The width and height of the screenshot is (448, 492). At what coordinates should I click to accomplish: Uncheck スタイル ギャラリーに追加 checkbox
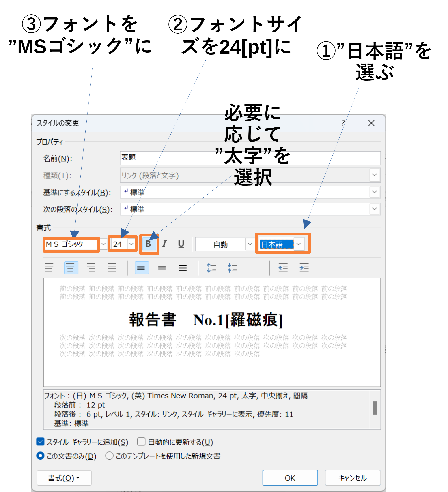[x=40, y=442]
